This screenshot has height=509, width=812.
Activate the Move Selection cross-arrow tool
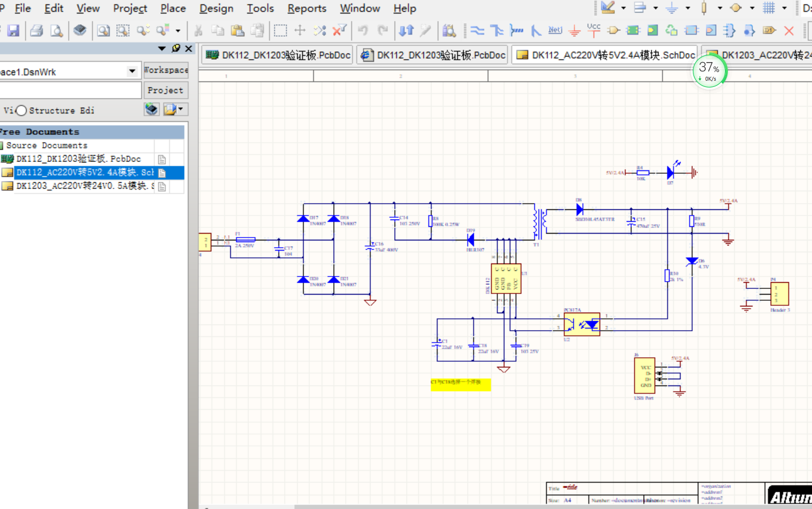click(x=300, y=30)
